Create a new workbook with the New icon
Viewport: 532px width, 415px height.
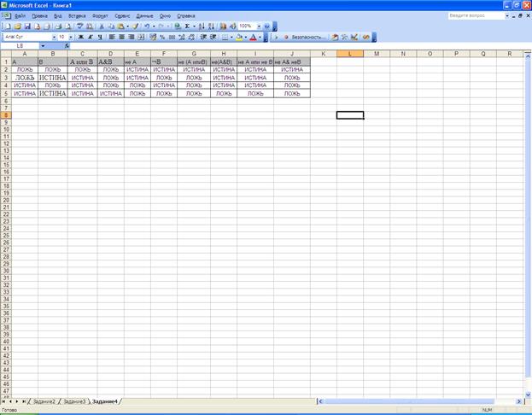pyautogui.click(x=8, y=26)
